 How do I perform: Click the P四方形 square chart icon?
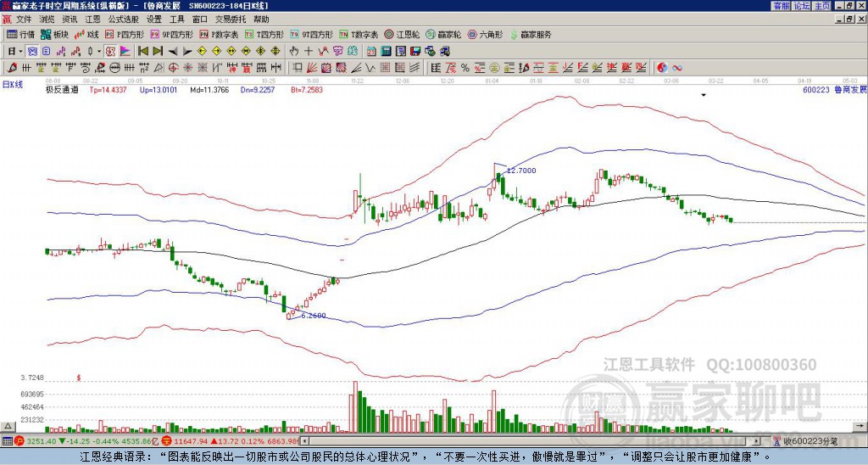(126, 35)
